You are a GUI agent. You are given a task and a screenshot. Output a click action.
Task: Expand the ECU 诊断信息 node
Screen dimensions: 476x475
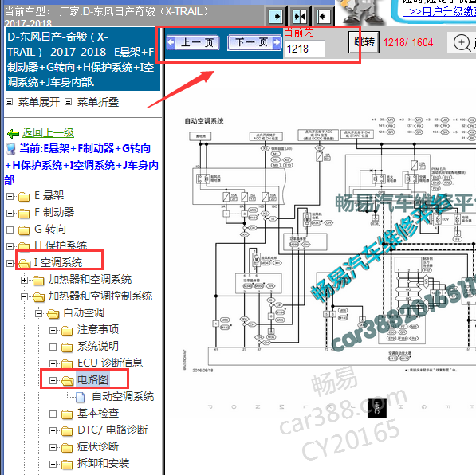pos(53,363)
